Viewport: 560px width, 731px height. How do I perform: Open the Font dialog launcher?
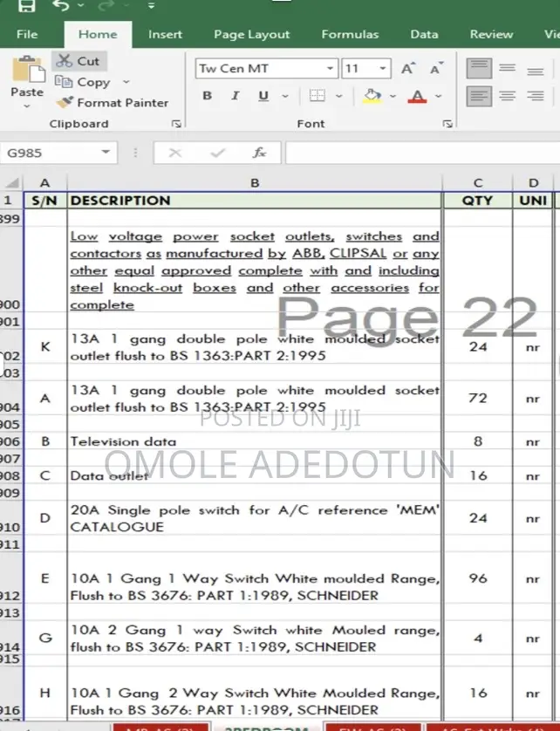pos(447,124)
